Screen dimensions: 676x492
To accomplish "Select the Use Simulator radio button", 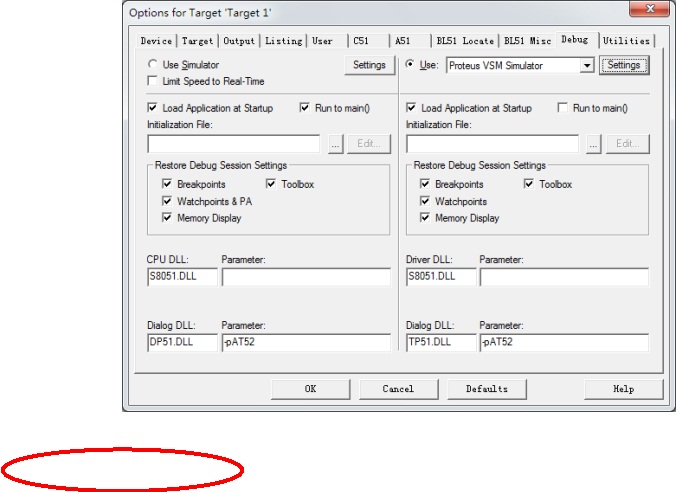I will 152,64.
